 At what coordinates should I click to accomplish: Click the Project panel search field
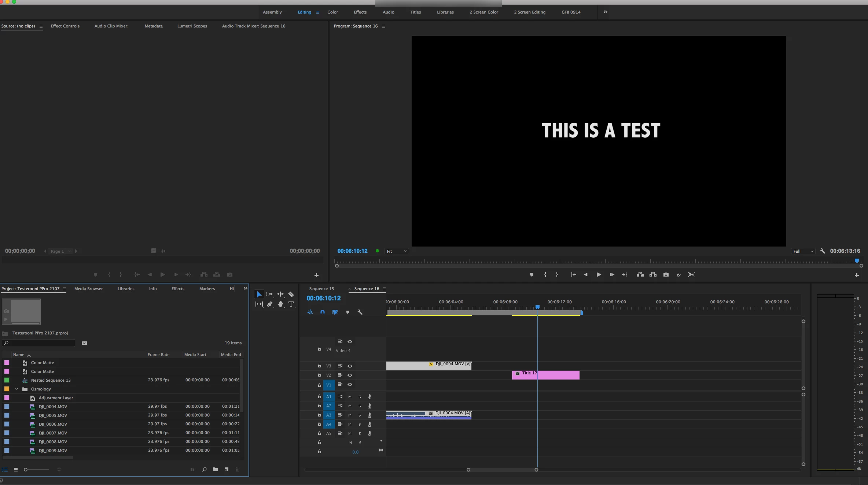pos(40,343)
